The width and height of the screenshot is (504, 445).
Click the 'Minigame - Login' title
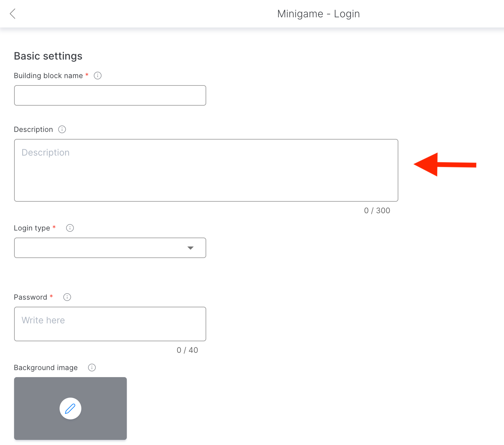click(x=319, y=14)
